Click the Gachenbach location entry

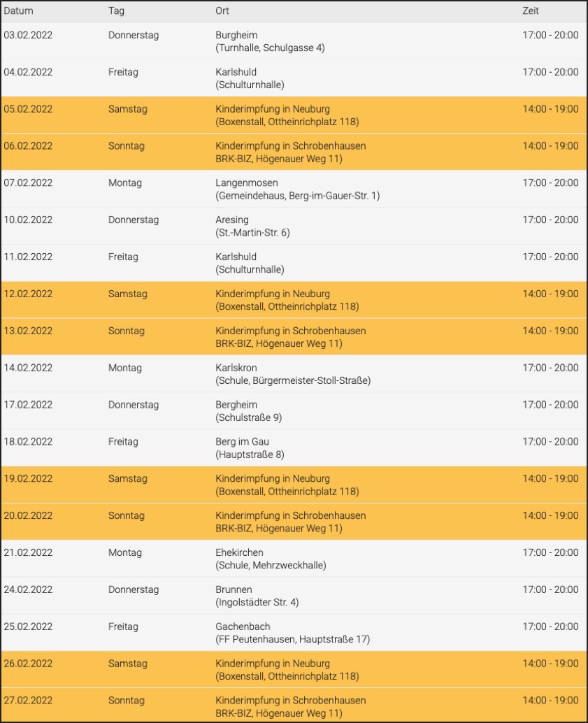pos(243,627)
